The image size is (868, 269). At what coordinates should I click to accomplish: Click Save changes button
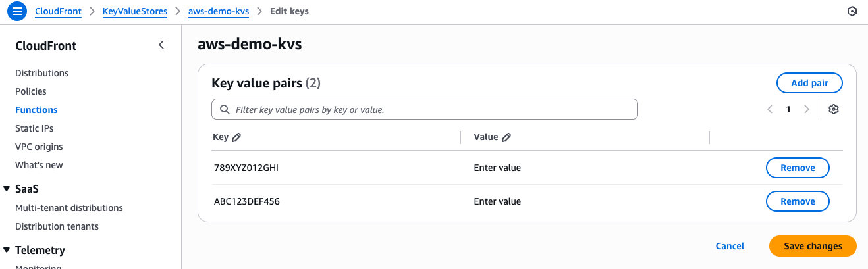813,246
